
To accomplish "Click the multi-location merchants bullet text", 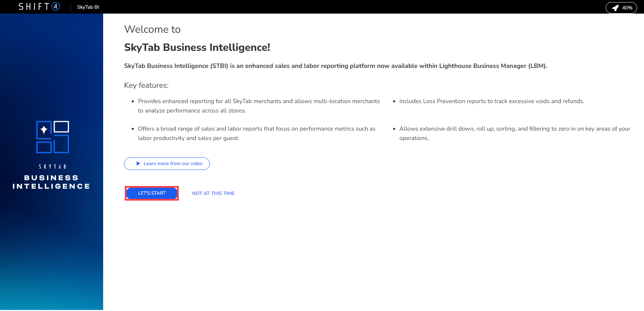I will 259,106.
